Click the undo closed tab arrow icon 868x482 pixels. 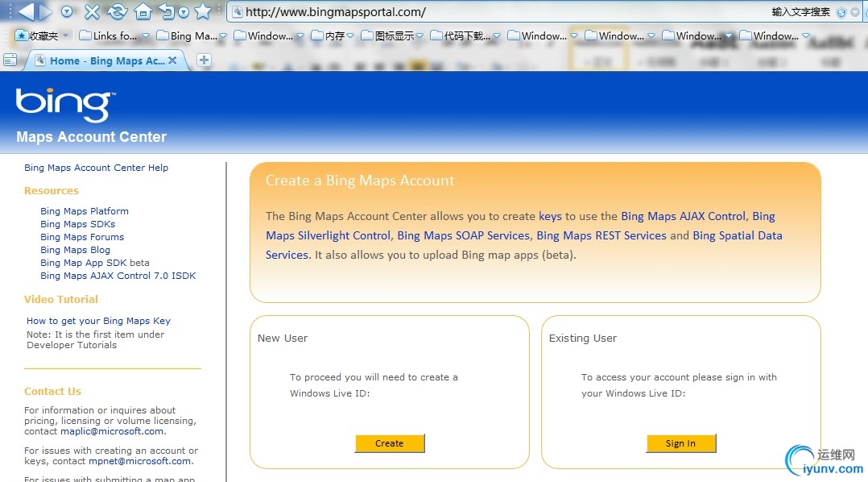(x=167, y=11)
